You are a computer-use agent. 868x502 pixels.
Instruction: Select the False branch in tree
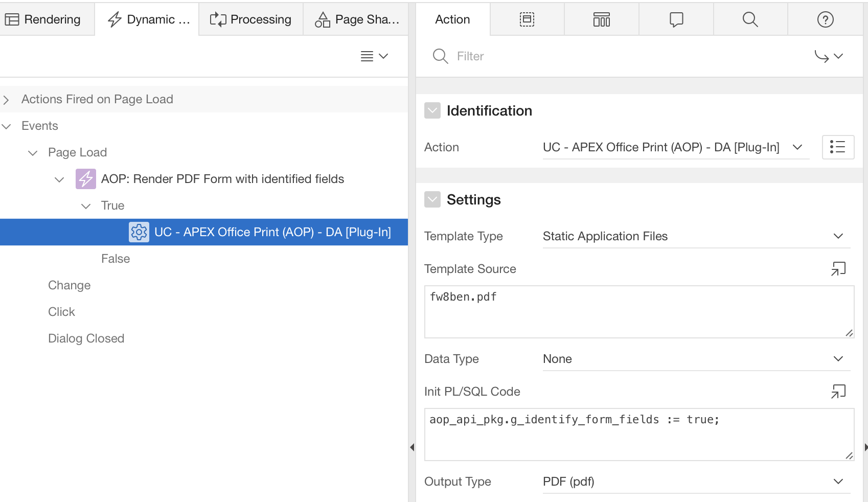(116, 259)
